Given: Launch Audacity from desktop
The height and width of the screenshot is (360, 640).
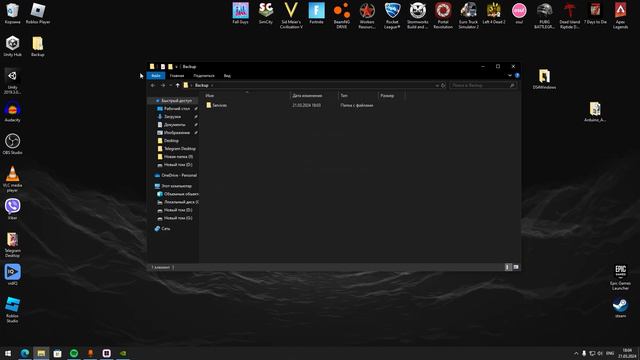Looking at the screenshot, I should tap(12, 111).
